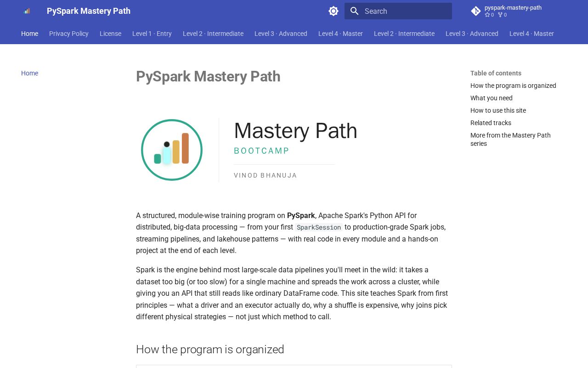
Task: Click the 'How the program is organized' body heading
Action: coord(210,350)
